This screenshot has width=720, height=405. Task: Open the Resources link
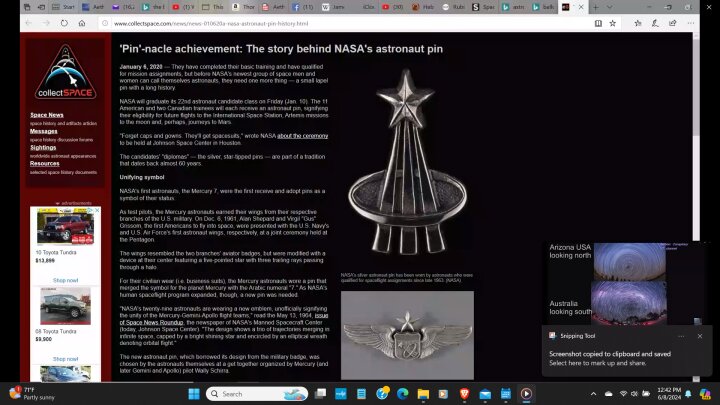tap(45, 163)
